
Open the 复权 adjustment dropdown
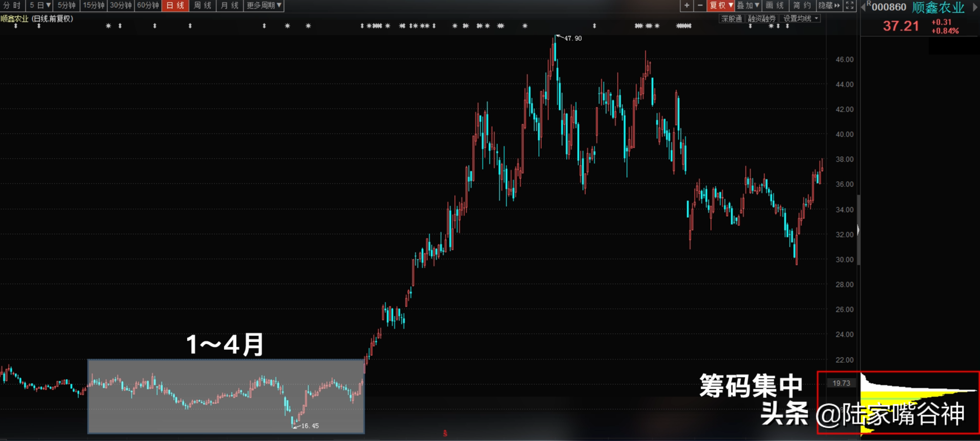721,5
